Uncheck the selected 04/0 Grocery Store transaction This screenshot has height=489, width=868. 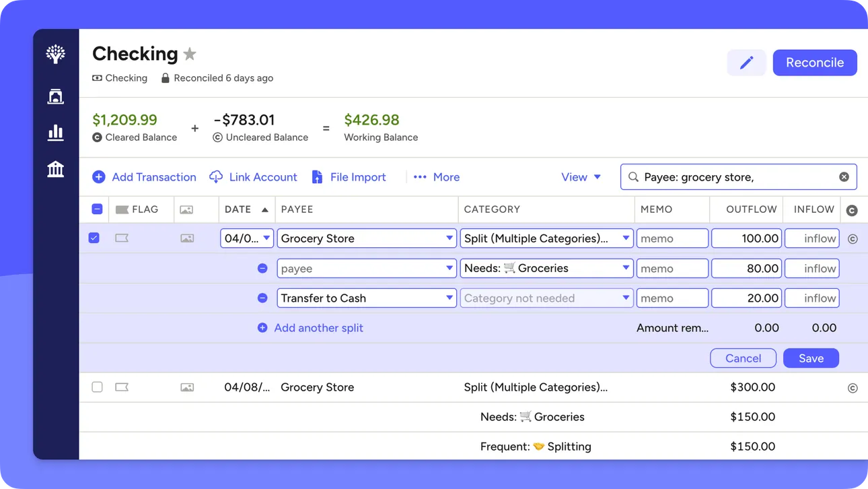pyautogui.click(x=94, y=238)
